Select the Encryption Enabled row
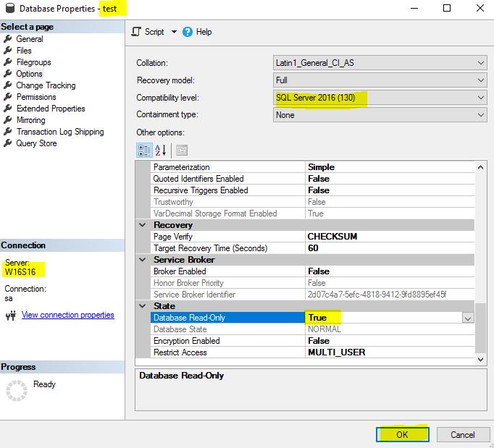This screenshot has width=494, height=448. point(312,341)
